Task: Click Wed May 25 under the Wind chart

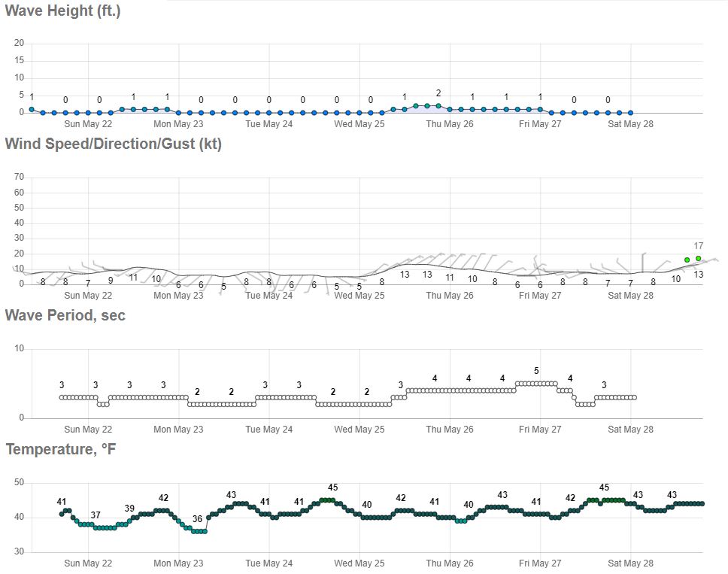Action: (359, 296)
